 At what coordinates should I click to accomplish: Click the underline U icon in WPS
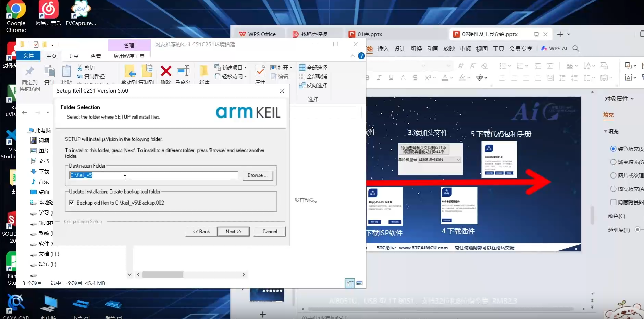pos(391,78)
